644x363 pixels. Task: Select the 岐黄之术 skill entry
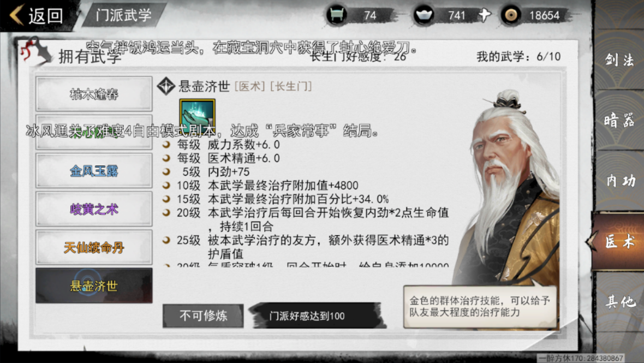click(x=94, y=209)
